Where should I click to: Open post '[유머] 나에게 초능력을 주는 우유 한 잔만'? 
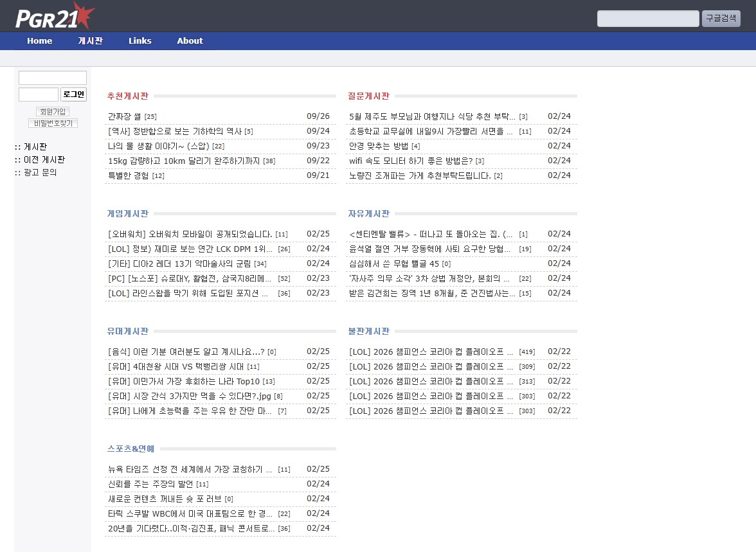click(x=190, y=411)
